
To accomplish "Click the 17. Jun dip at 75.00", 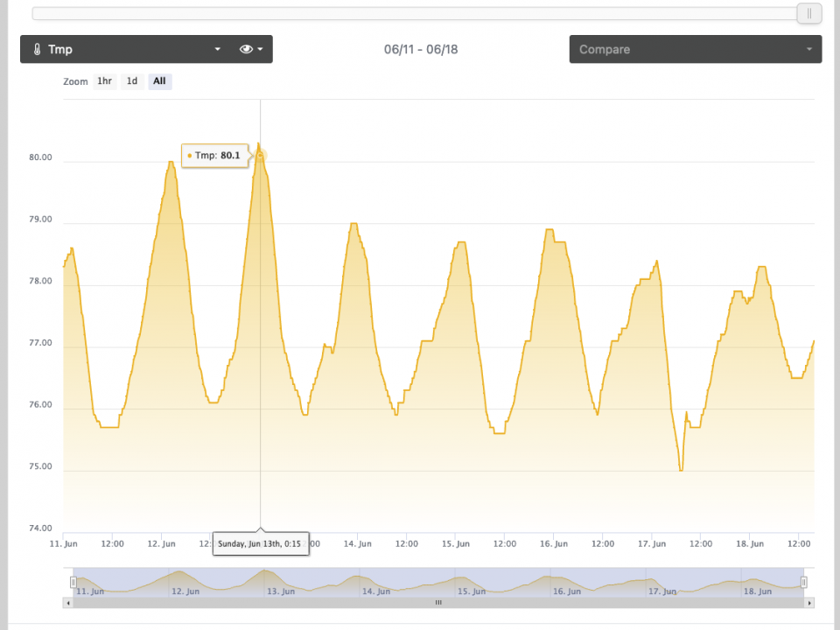I will [x=681, y=470].
